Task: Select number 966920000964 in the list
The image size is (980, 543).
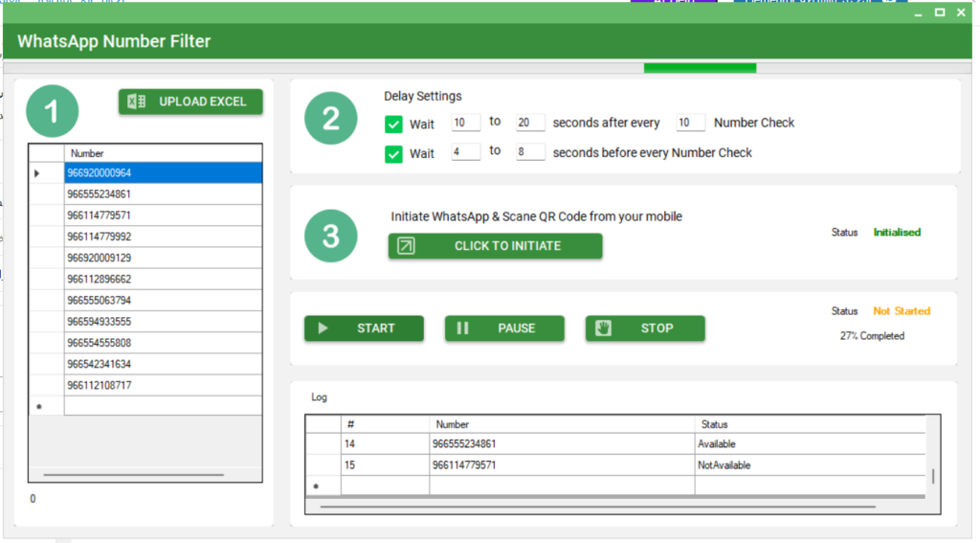Action: tap(163, 172)
